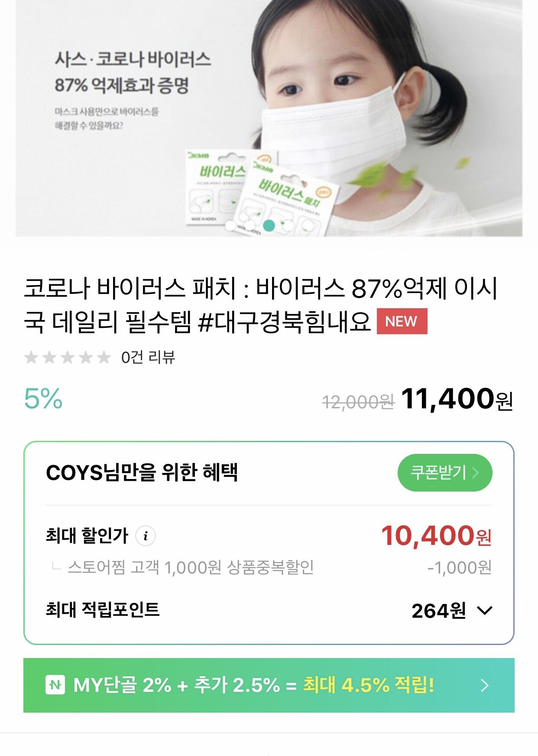
Task: Open MY단골 banner via right arrow icon
Action: click(485, 685)
